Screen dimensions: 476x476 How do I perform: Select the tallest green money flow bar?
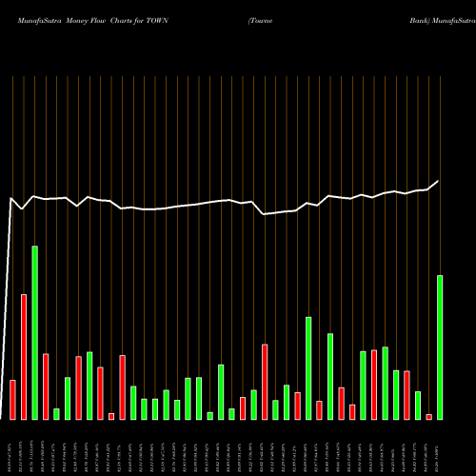(35, 333)
